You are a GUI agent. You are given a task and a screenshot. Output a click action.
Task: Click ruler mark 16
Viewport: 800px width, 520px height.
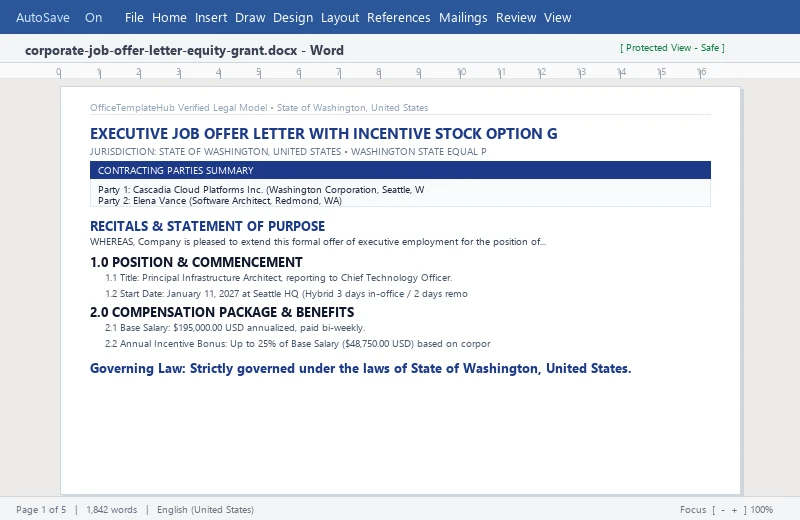click(702, 72)
